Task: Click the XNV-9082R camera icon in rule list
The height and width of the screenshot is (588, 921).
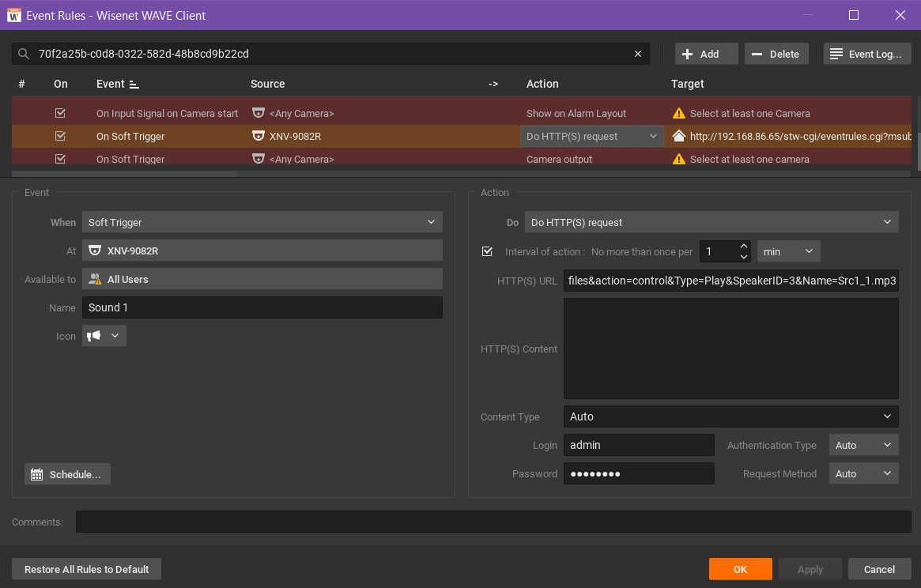Action: [x=258, y=136]
